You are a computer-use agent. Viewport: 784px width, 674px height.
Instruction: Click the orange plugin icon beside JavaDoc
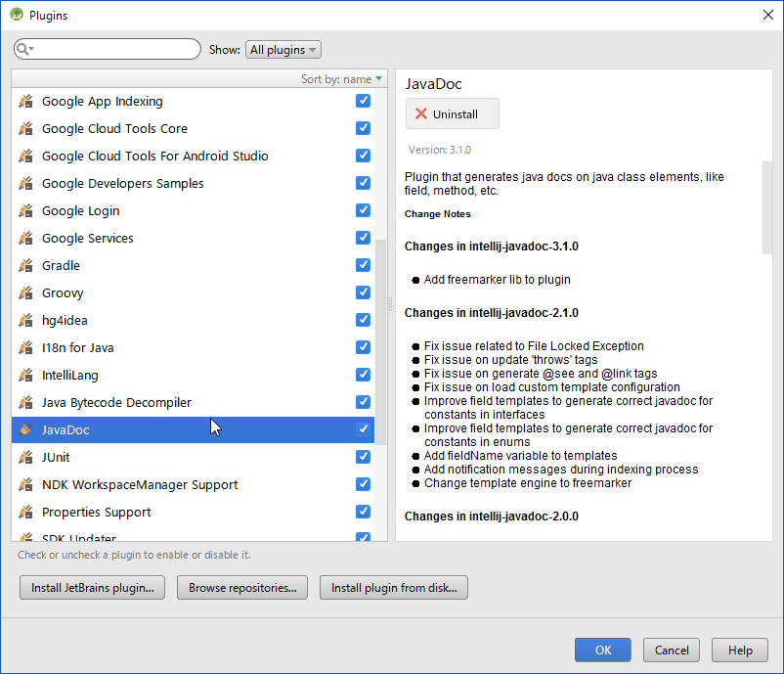[x=26, y=429]
